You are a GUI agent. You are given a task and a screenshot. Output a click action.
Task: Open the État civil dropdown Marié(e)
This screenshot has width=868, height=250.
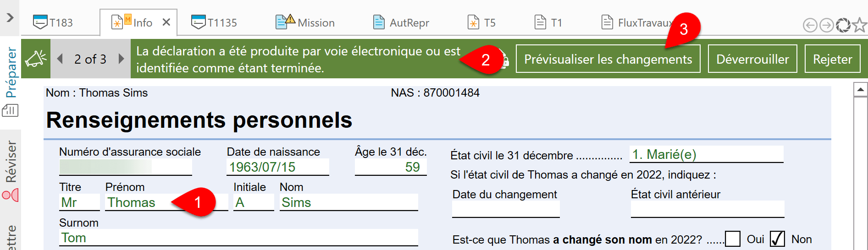tap(707, 154)
